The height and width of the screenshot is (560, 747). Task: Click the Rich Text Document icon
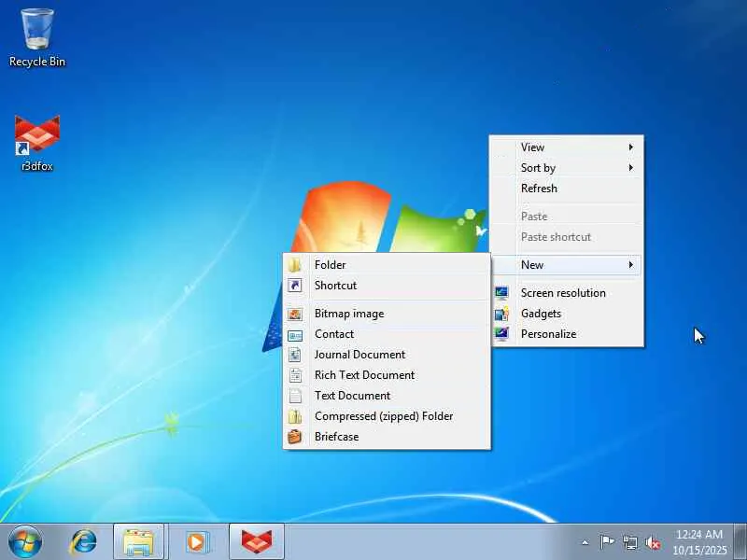click(295, 375)
